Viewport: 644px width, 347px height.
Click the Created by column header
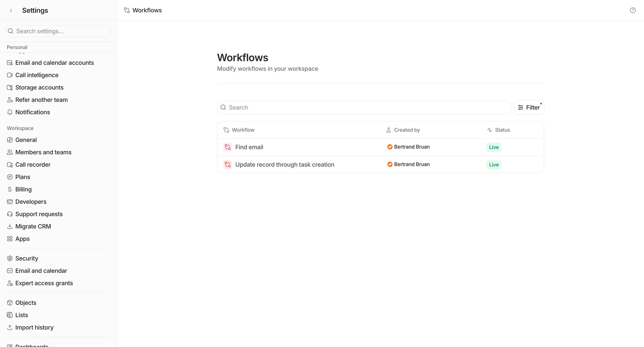[403, 130]
